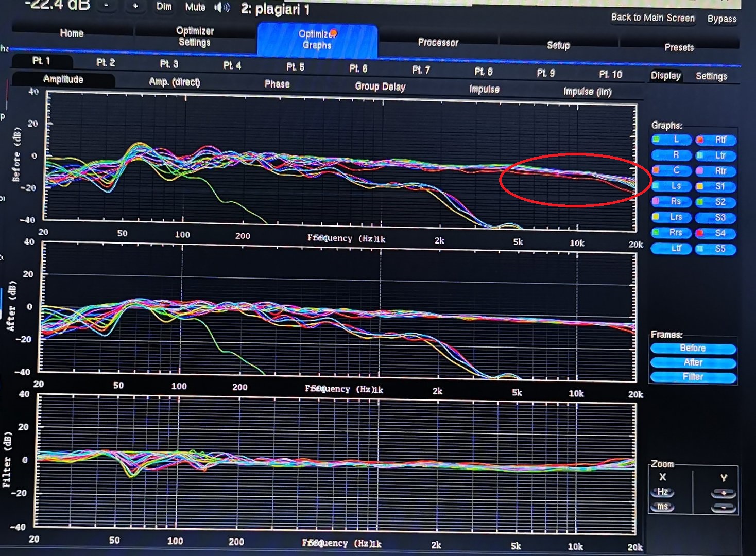The image size is (756, 556).
Task: Select measurement point Pt. 8
Action: [483, 72]
